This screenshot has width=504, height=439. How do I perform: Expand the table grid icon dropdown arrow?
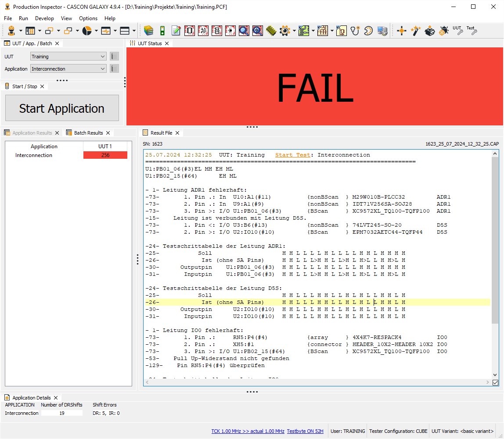click(40, 31)
